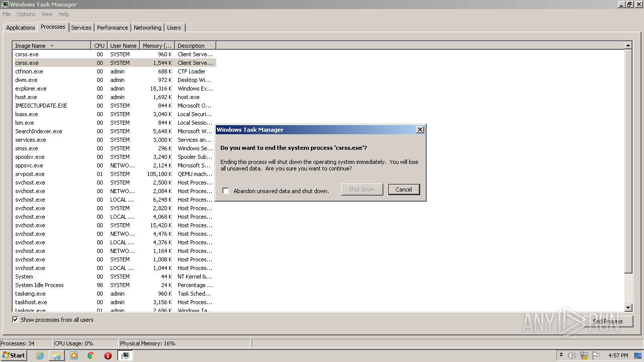Select the System process row

[x=114, y=277]
